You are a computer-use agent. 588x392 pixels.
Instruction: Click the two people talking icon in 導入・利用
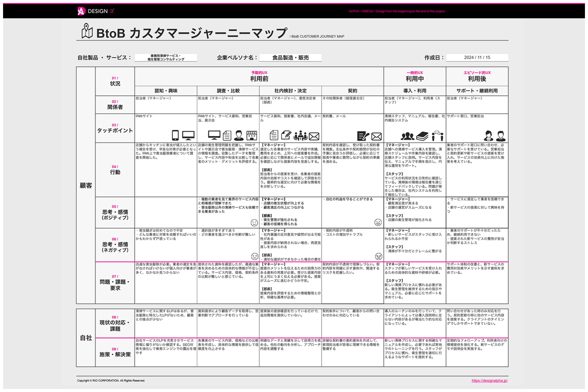[x=438, y=135]
